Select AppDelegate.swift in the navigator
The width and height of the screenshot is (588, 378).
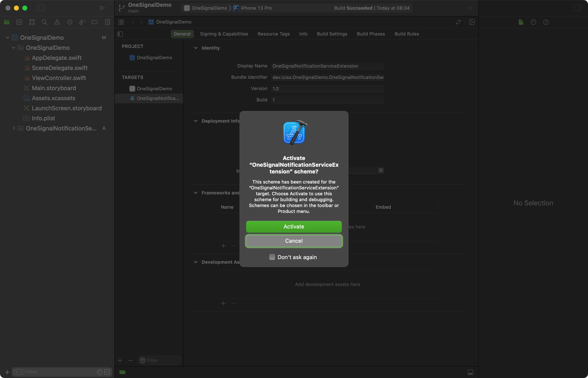[57, 58]
